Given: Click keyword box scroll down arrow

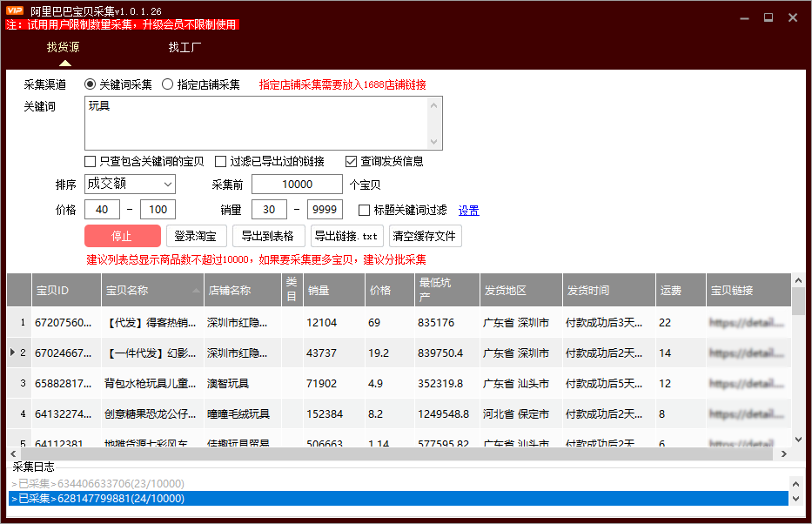Looking at the screenshot, I should (x=434, y=141).
